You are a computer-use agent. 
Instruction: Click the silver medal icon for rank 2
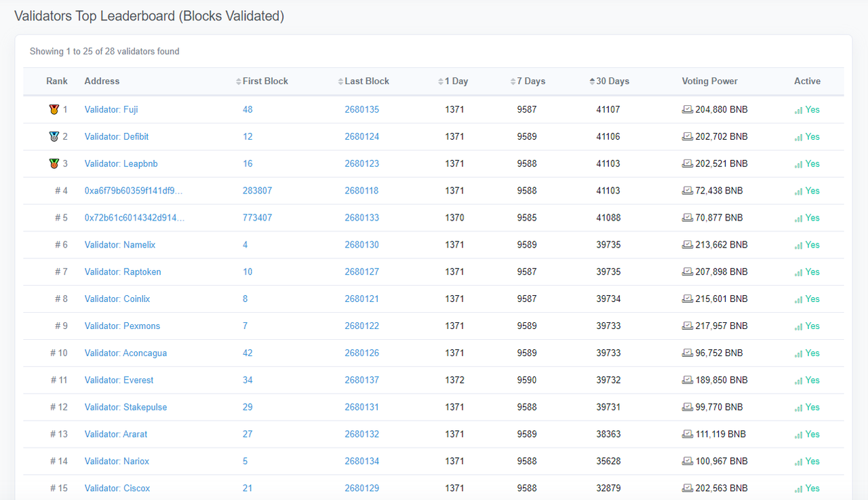[x=54, y=136]
